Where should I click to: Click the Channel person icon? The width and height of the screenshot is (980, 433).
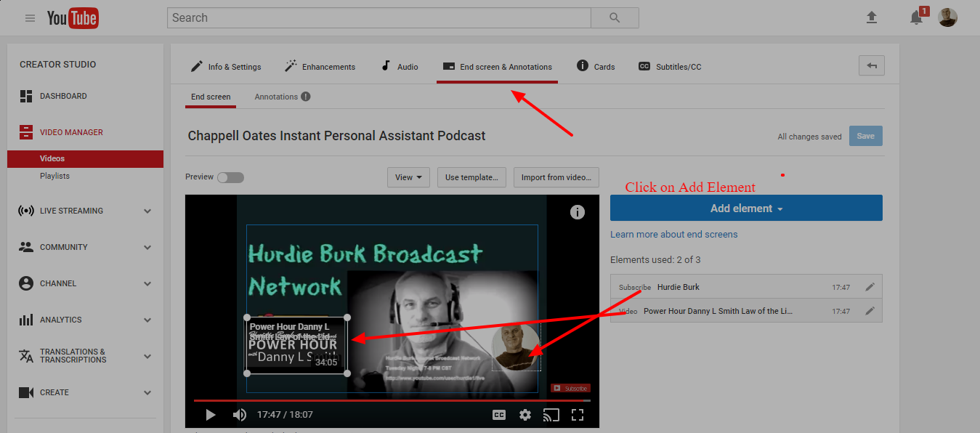(x=26, y=283)
